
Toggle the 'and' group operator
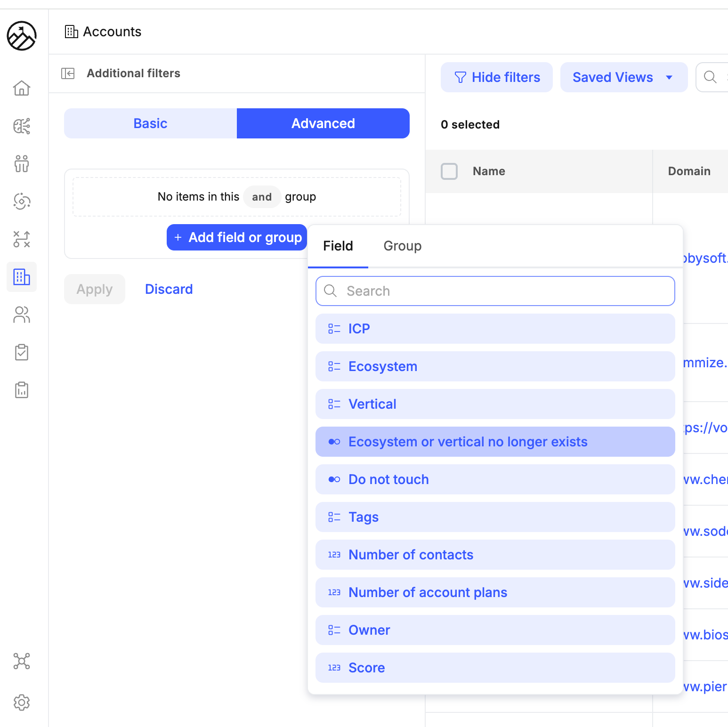(x=262, y=197)
